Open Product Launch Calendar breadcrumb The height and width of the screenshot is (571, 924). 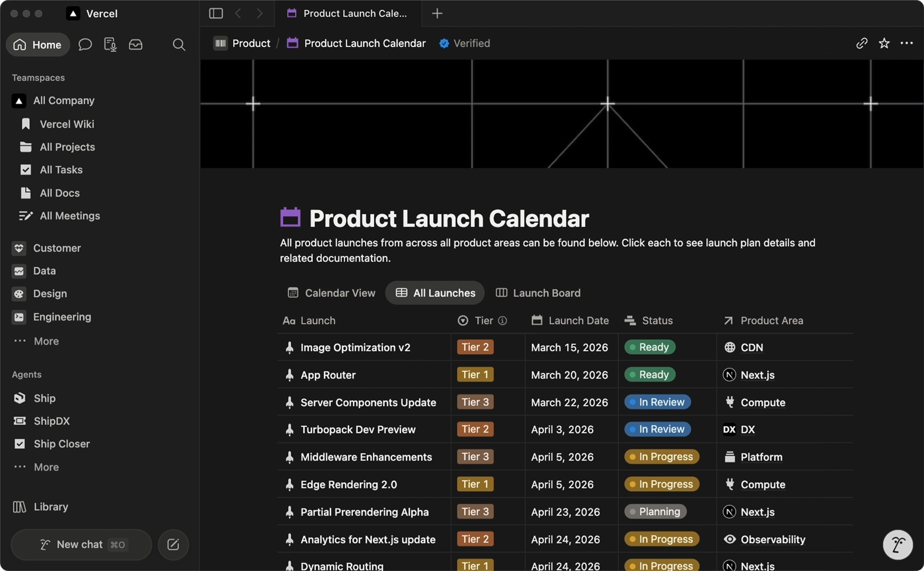click(356, 43)
